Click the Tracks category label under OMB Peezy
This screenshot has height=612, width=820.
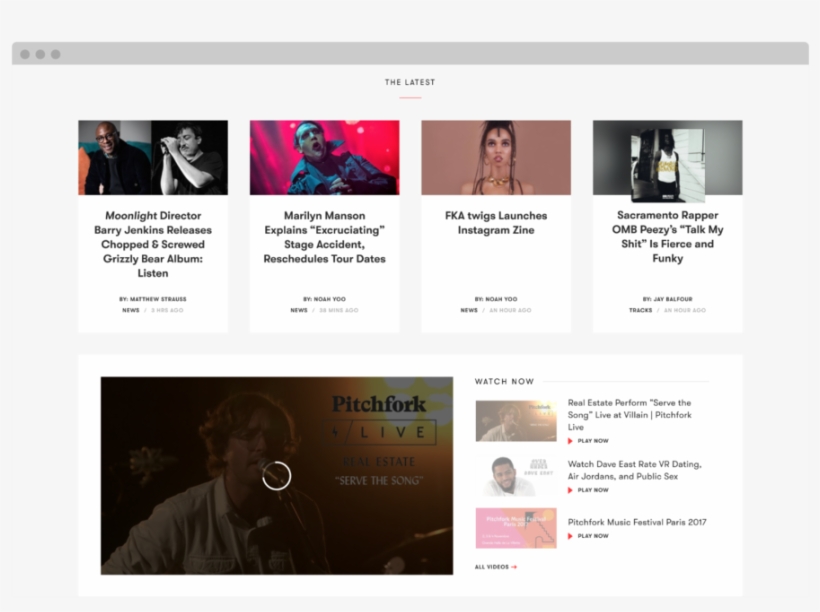pyautogui.click(x=640, y=310)
